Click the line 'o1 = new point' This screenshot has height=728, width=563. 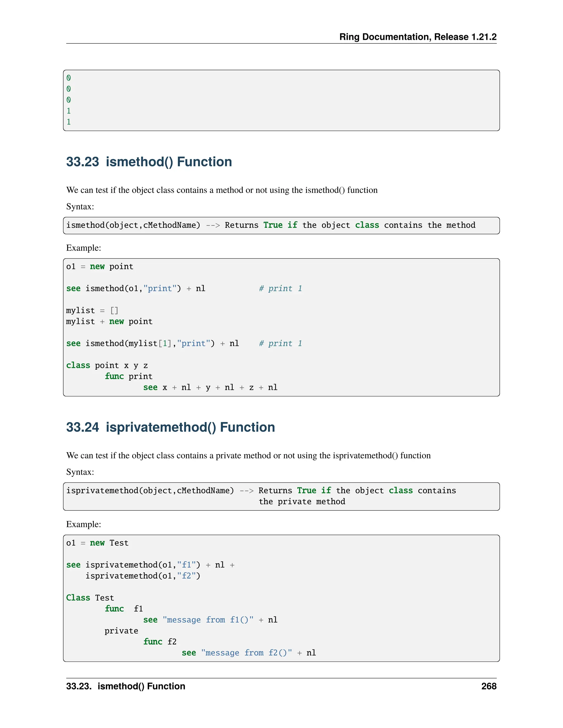(100, 267)
